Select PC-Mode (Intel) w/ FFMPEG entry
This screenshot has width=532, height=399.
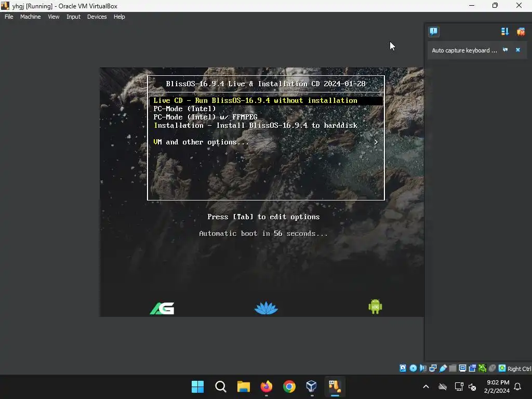click(205, 117)
